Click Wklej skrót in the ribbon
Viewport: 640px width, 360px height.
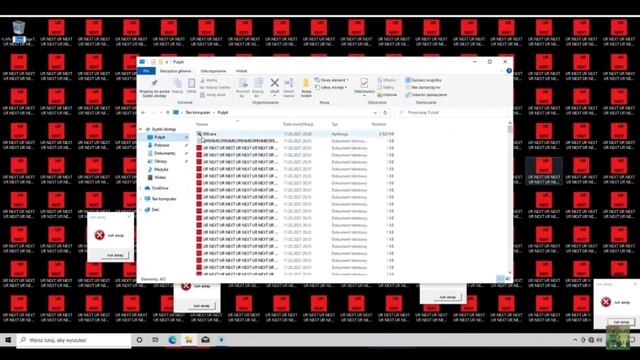pos(213,95)
